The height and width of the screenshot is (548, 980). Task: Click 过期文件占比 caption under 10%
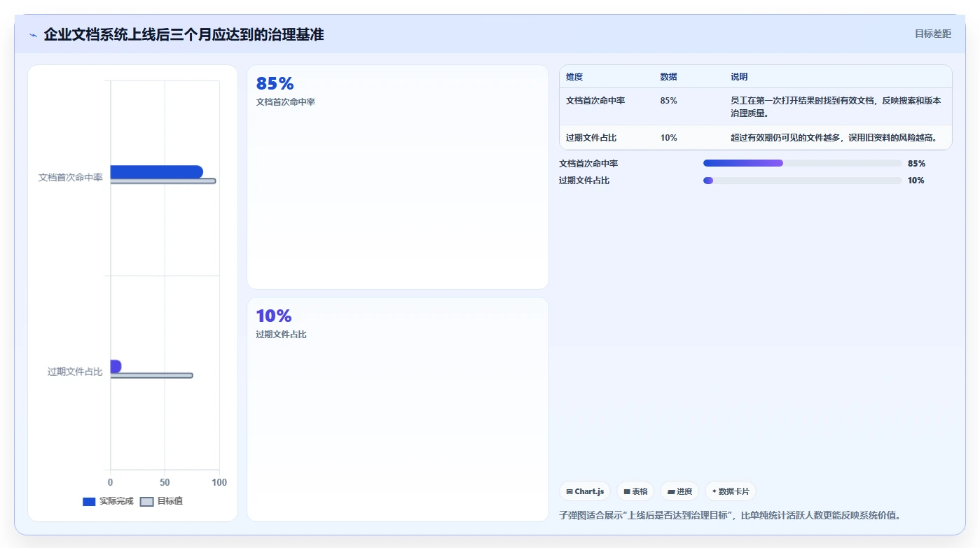tap(282, 335)
